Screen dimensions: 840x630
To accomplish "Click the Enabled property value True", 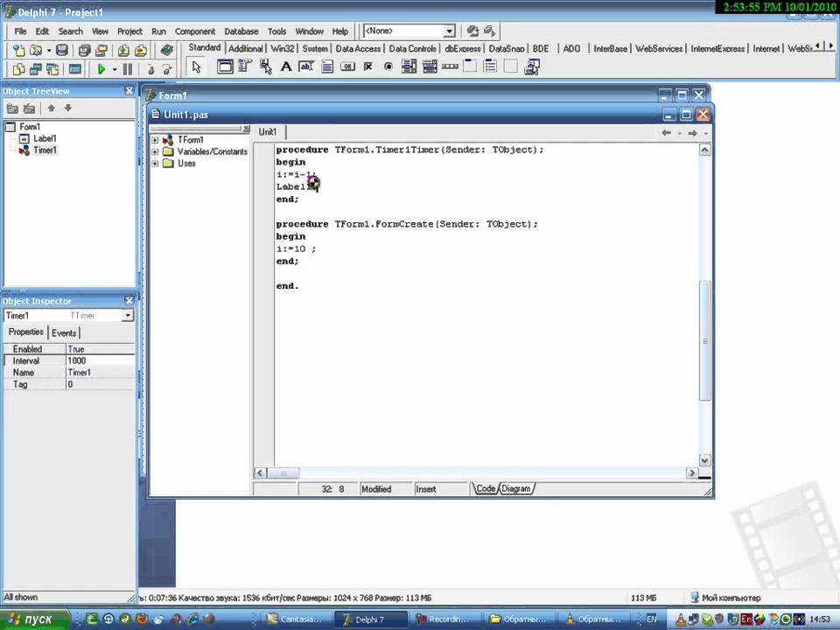I will pos(100,349).
